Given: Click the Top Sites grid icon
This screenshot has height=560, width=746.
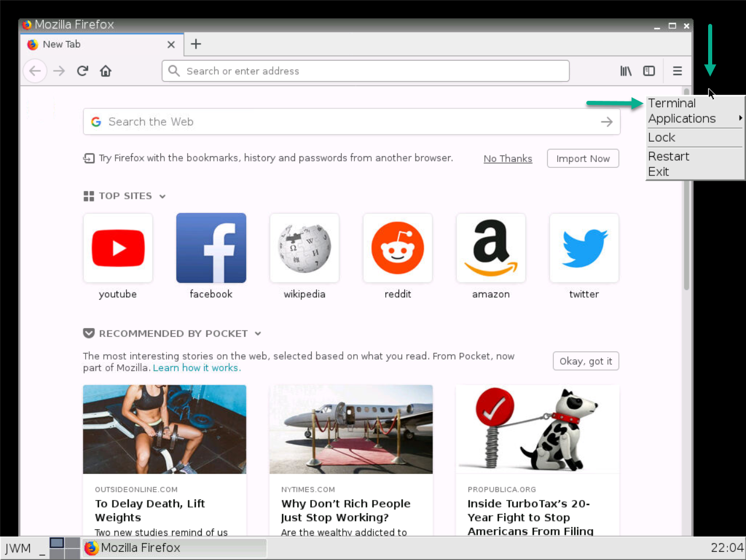Looking at the screenshot, I should pyautogui.click(x=89, y=196).
